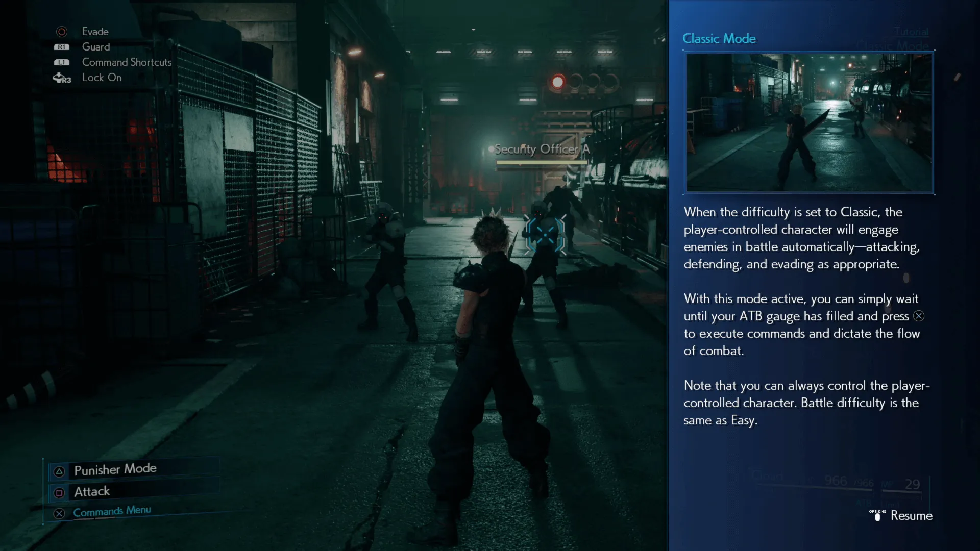Click the R1 icon beside Guard
Image resolution: width=980 pixels, height=551 pixels.
tap(62, 47)
